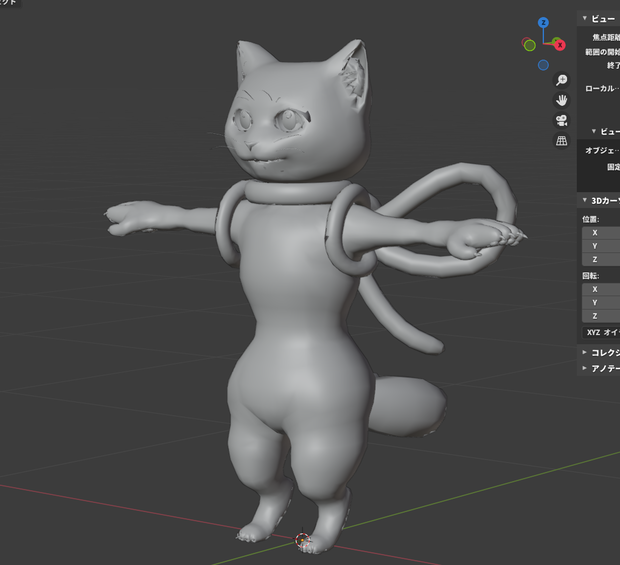Click the 3D cursor position Y field
The width and height of the screenshot is (620, 565).
[x=601, y=246]
